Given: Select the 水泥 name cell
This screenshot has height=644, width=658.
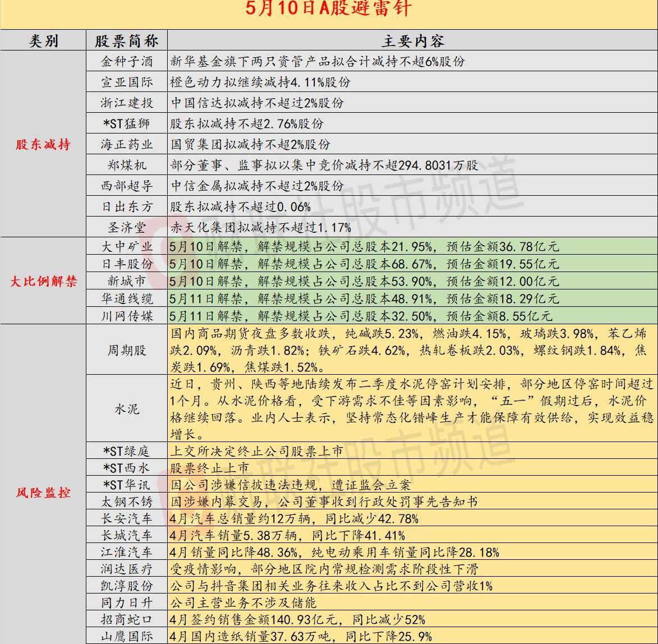Looking at the screenshot, I should coord(127,408).
